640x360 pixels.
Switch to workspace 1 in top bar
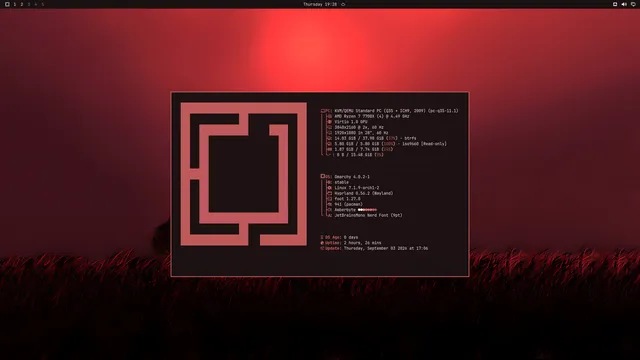15,4
